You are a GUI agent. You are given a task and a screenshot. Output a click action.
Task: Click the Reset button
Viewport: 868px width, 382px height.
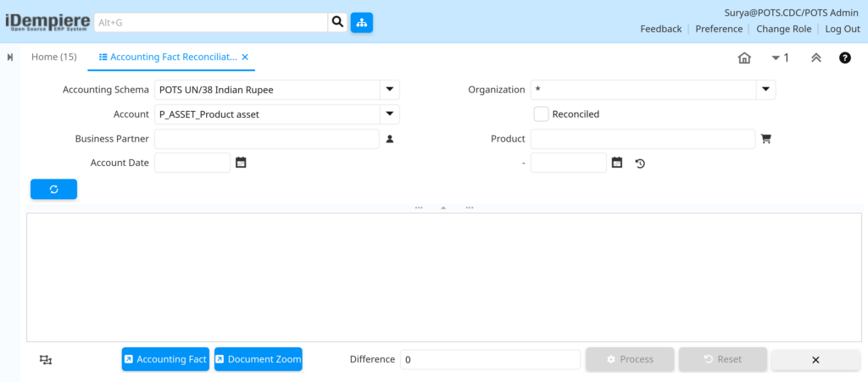(x=724, y=359)
